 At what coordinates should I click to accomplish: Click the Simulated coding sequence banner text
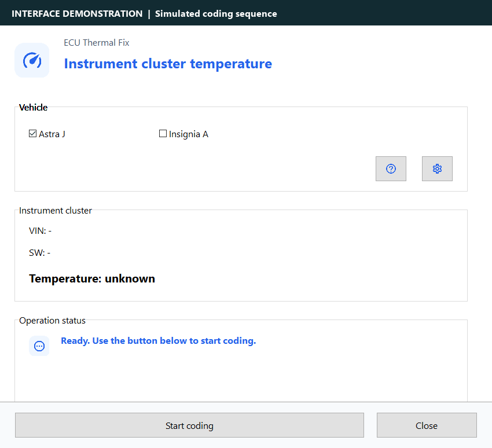(216, 14)
